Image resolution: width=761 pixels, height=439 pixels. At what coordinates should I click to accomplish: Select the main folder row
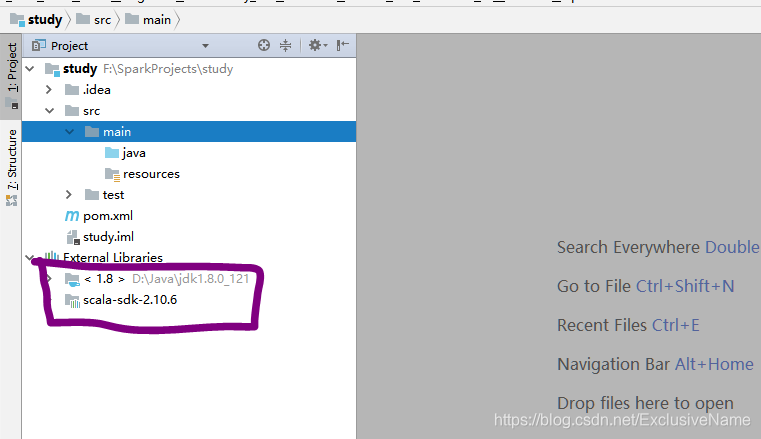coord(189,131)
